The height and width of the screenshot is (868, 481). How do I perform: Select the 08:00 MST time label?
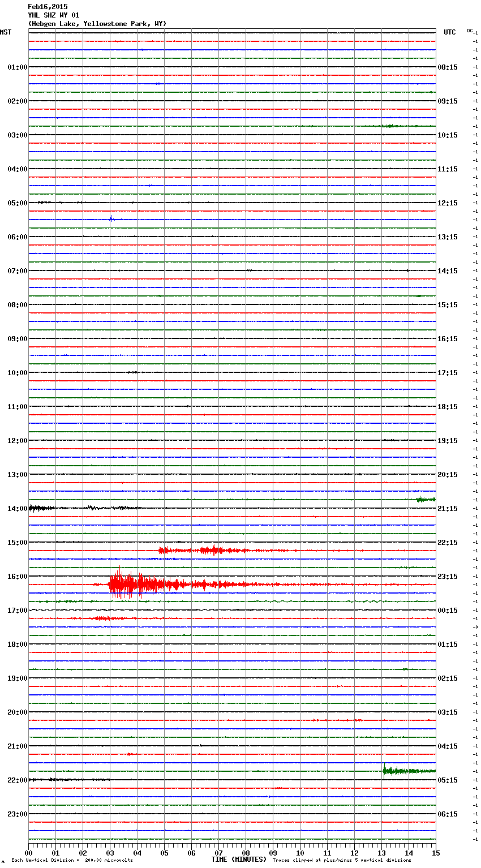point(18,305)
